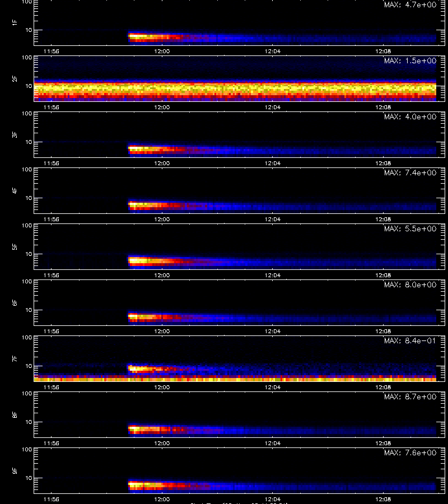The width and height of the screenshot is (448, 504).
Task: Click the 10 y-axis label of the 5F panel
Action: [29, 254]
